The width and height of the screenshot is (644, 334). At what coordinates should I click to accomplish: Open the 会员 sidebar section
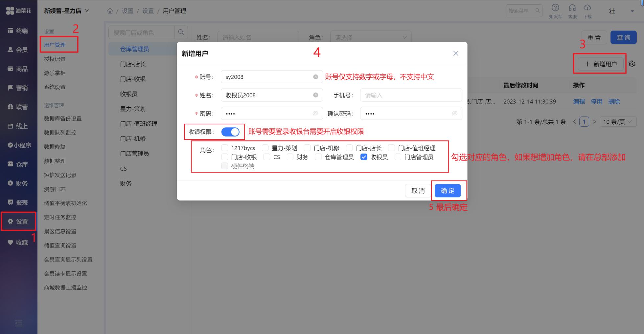point(18,50)
